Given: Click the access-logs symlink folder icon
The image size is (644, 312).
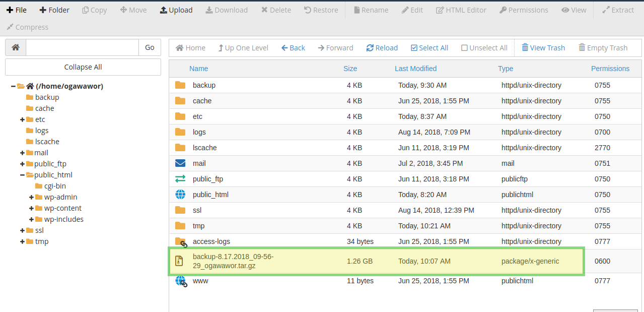Looking at the screenshot, I should click(181, 242).
